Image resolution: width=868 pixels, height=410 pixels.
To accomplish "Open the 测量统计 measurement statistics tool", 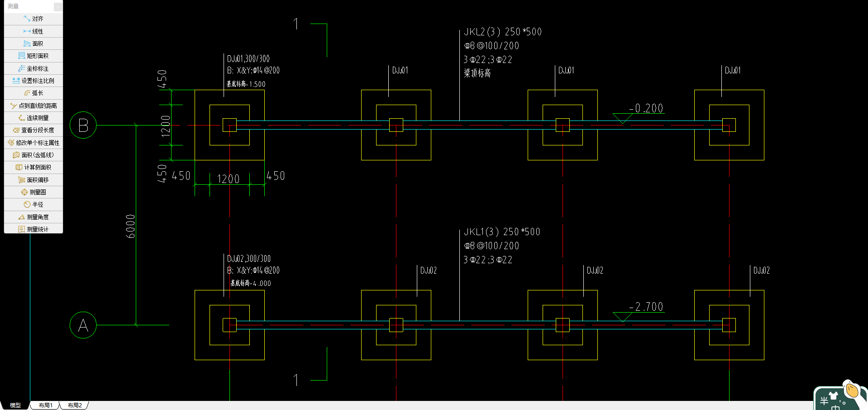I will [33, 229].
